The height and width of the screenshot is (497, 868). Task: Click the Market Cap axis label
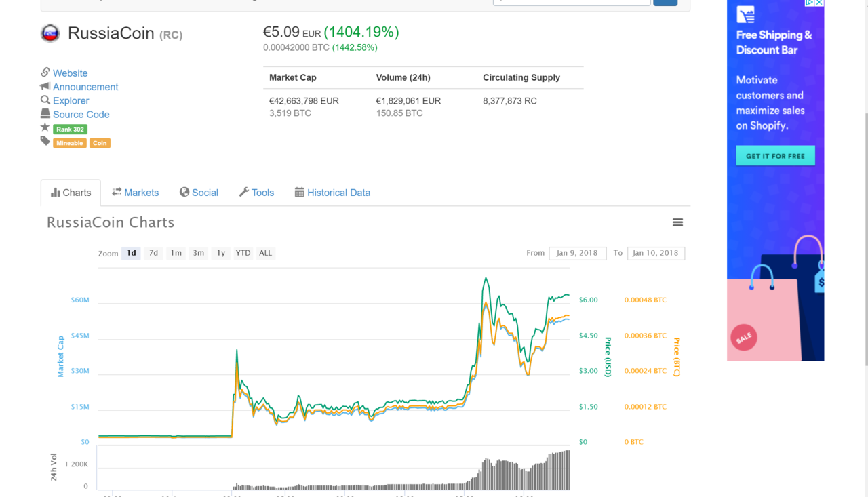(x=60, y=357)
